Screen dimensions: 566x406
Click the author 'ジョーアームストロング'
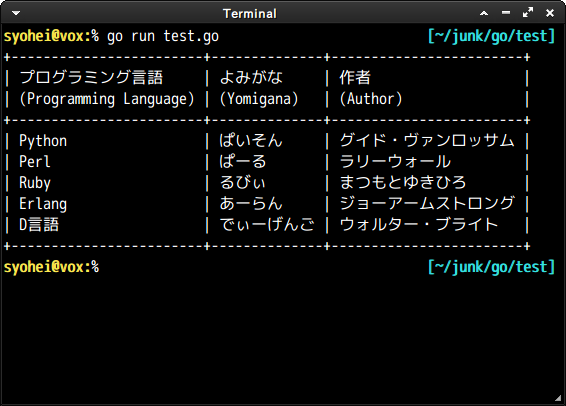(427, 204)
